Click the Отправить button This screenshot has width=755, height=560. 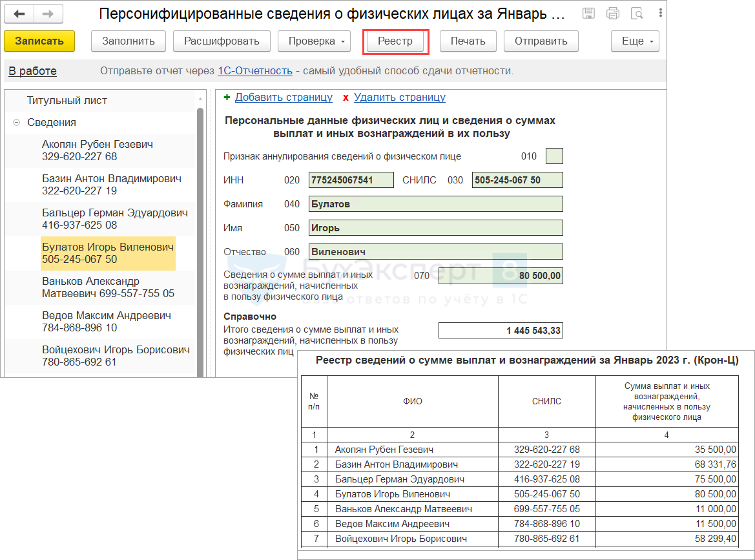(x=541, y=41)
